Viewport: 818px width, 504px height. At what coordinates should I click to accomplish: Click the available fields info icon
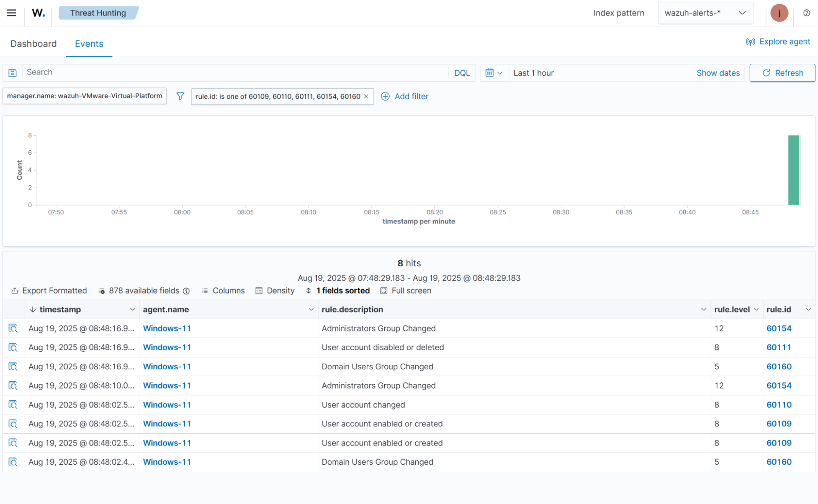[186, 291]
